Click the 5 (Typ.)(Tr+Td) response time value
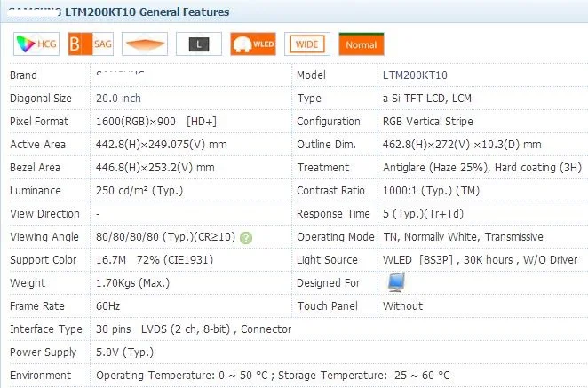The height and width of the screenshot is (388, 588). [x=423, y=214]
